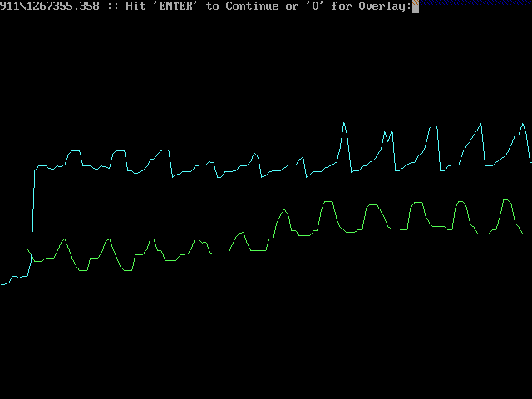This screenshot has height=399, width=532.
Task: Click the rightmost green waveform peak
Action: tap(506, 200)
